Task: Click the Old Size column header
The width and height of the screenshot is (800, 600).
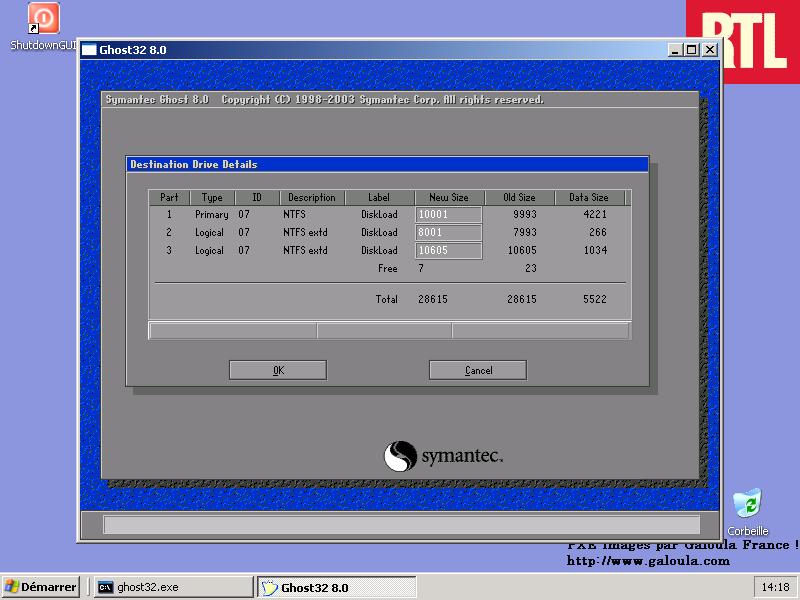Action: pyautogui.click(x=519, y=197)
